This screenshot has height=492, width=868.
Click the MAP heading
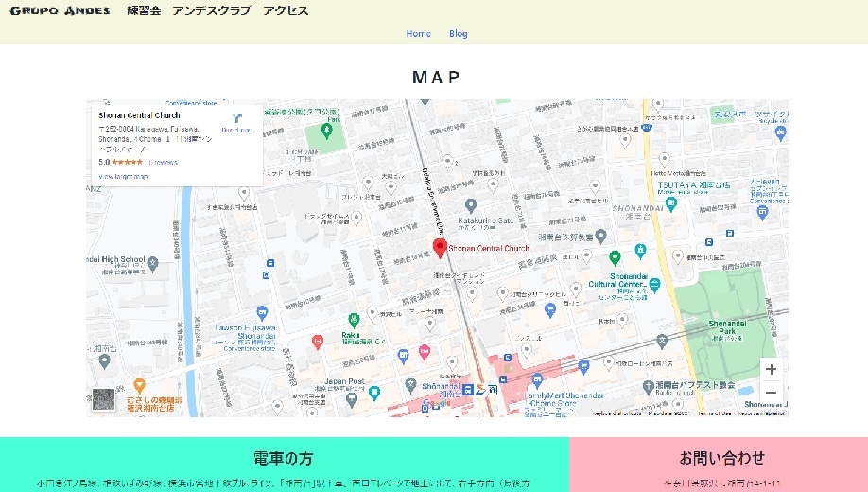pyautogui.click(x=436, y=77)
